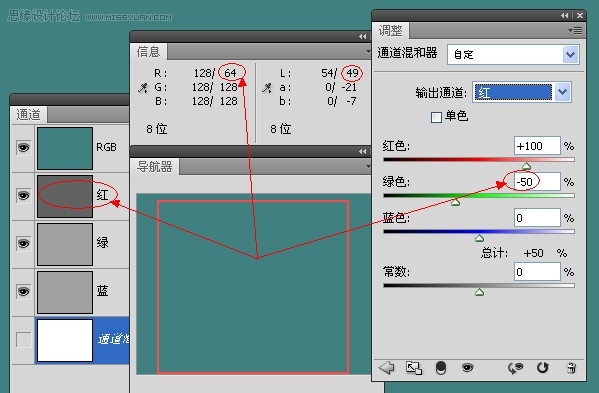This screenshot has height=393, width=599.
Task: Open the 通道混和器 preset dropdown
Action: [x=513, y=54]
